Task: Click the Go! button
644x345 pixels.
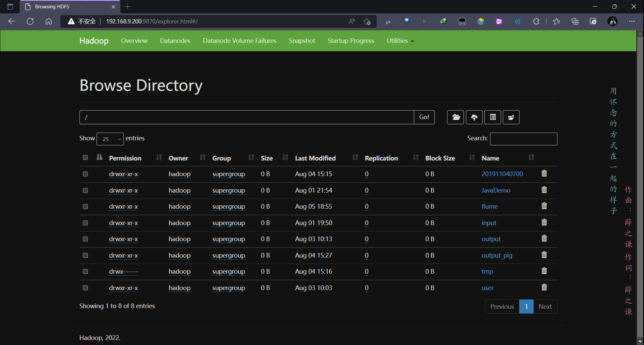Action: (424, 117)
